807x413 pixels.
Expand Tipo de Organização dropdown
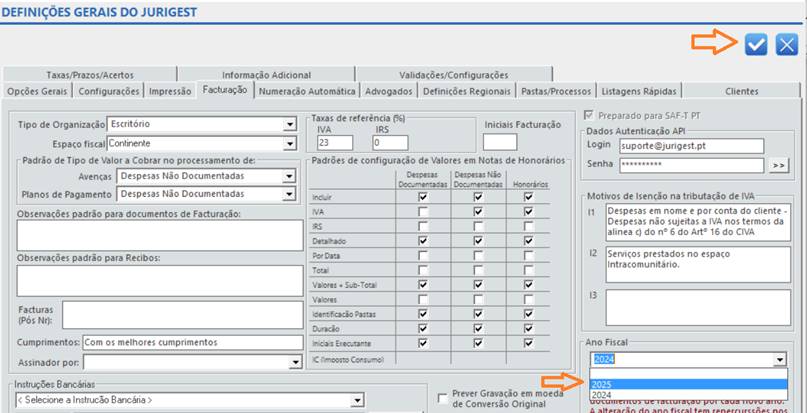(x=291, y=125)
